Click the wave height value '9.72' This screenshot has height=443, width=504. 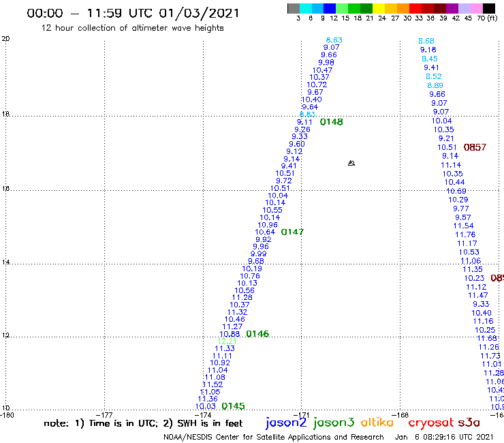tap(284, 181)
